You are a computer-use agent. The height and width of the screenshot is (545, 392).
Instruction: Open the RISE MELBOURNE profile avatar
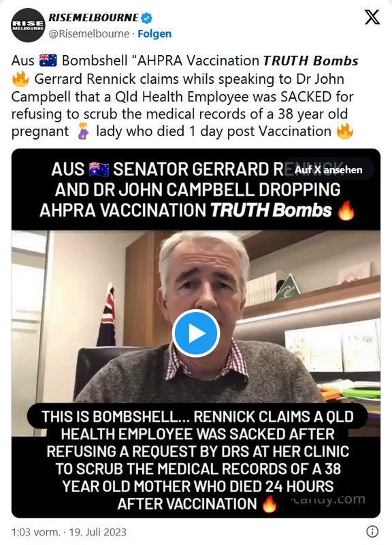[x=28, y=25]
